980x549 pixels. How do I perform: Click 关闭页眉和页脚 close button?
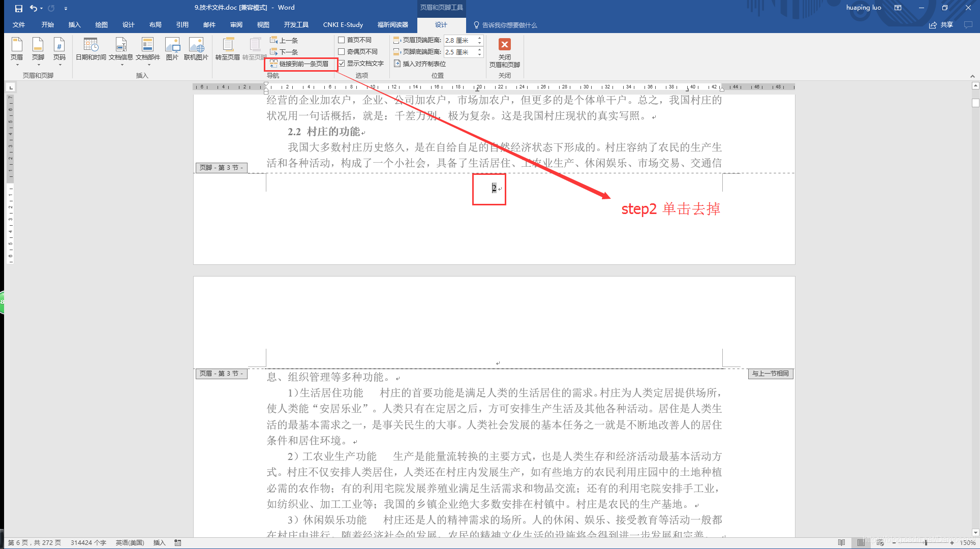504,52
